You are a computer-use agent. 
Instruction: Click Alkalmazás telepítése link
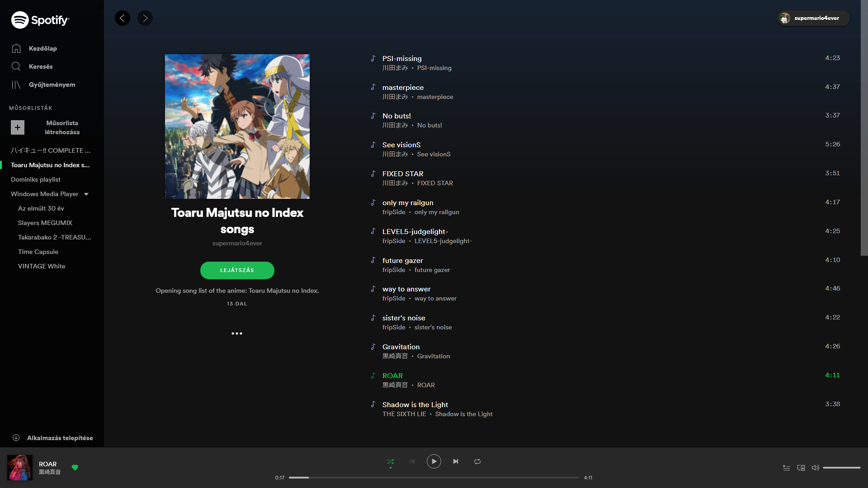click(x=60, y=438)
